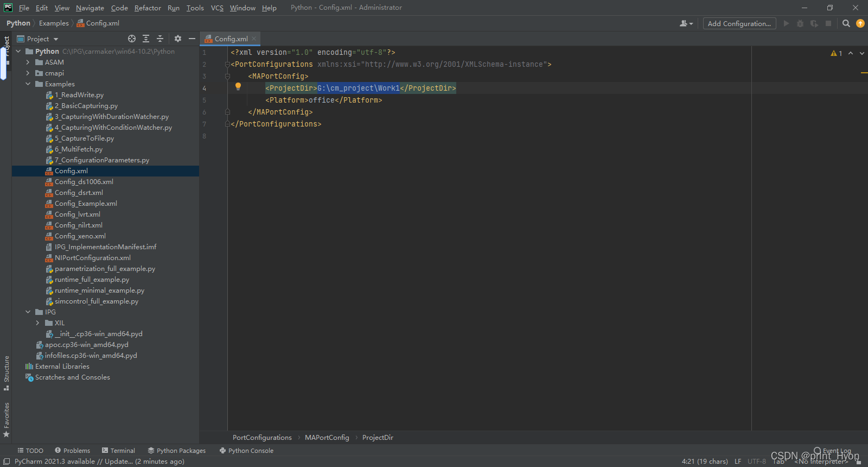This screenshot has width=868, height=467.
Task: Click the Debug bug icon
Action: pyautogui.click(x=800, y=23)
